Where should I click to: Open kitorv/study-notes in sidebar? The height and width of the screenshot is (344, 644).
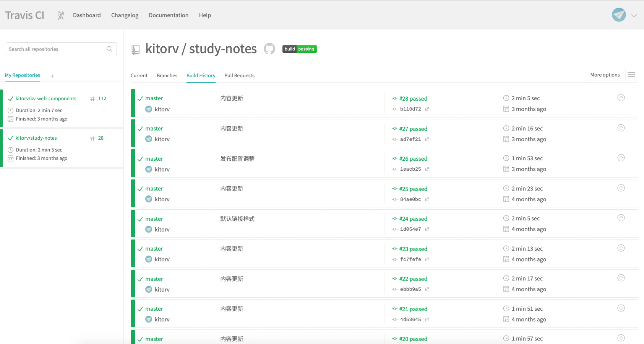pyautogui.click(x=36, y=138)
